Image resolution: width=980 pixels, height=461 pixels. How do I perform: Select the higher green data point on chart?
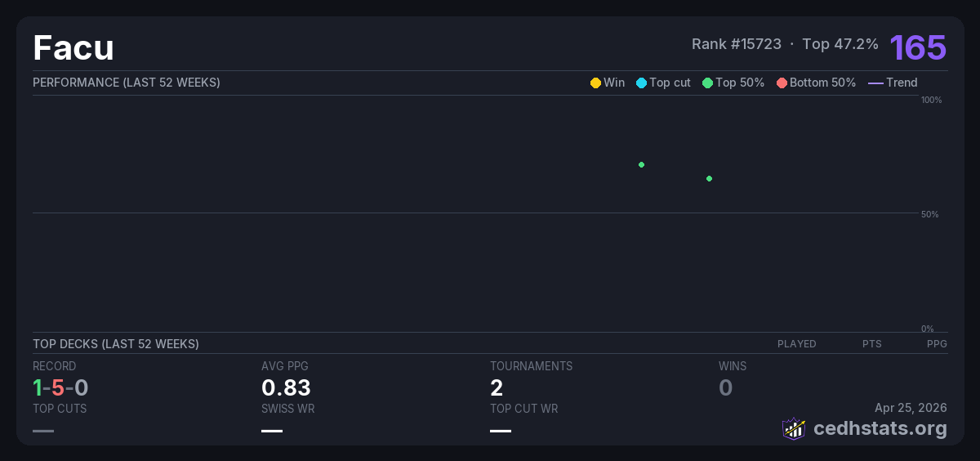pos(641,164)
